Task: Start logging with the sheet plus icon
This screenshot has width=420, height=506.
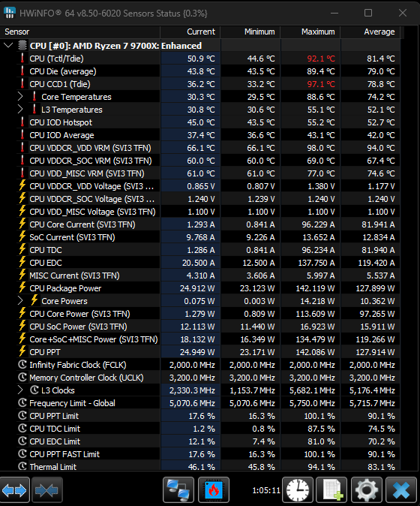Action: 331,490
